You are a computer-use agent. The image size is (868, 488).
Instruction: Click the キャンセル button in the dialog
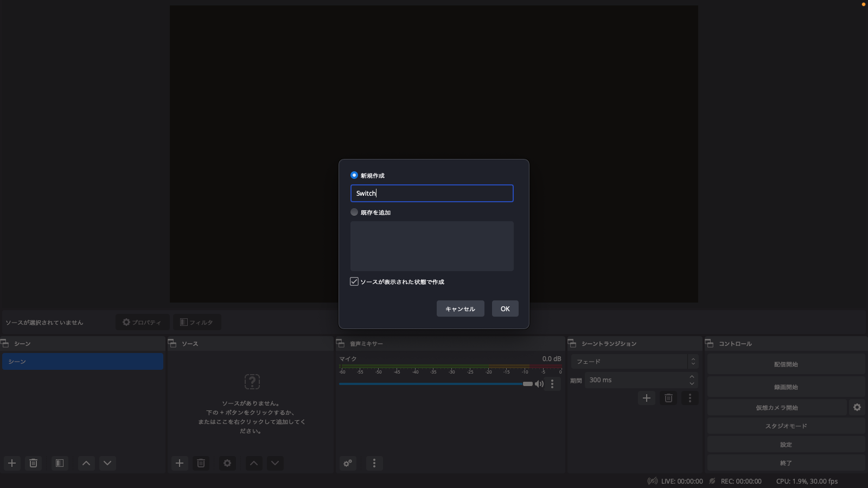(x=460, y=309)
